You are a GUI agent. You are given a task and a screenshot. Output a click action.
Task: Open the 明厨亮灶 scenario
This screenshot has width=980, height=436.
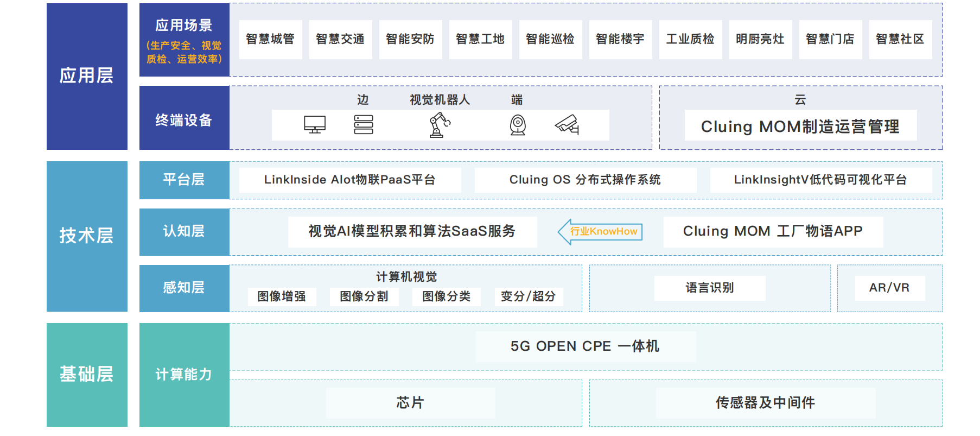(x=760, y=40)
